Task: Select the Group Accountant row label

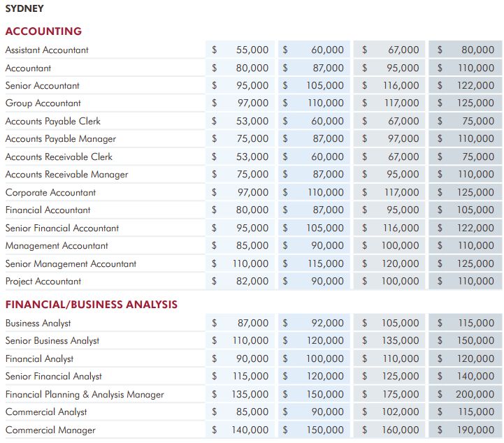Action: [43, 103]
